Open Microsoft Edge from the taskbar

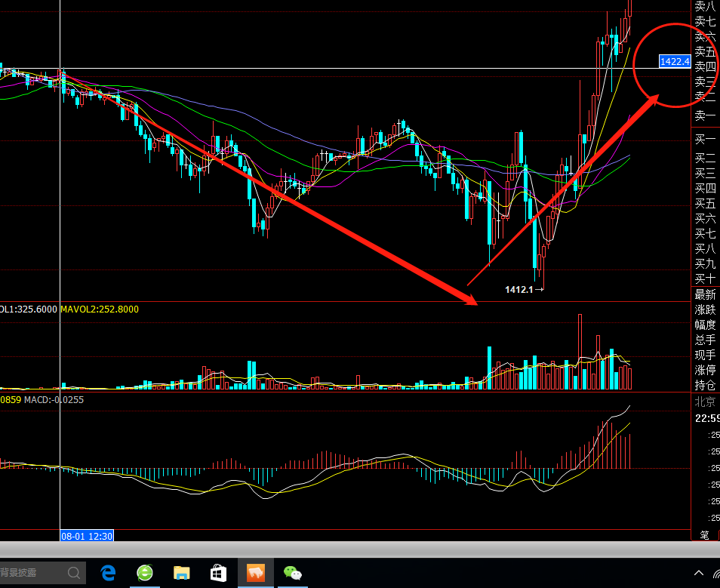108,573
